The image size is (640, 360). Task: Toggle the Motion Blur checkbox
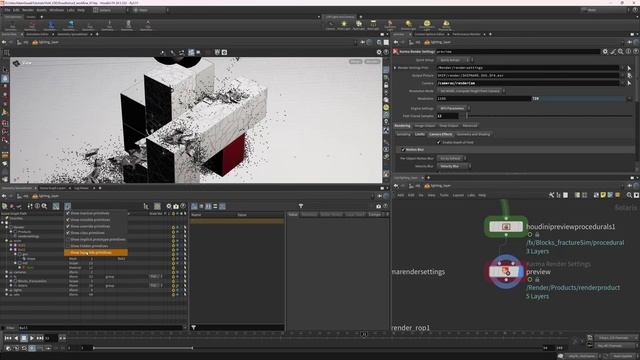pyautogui.click(x=403, y=150)
